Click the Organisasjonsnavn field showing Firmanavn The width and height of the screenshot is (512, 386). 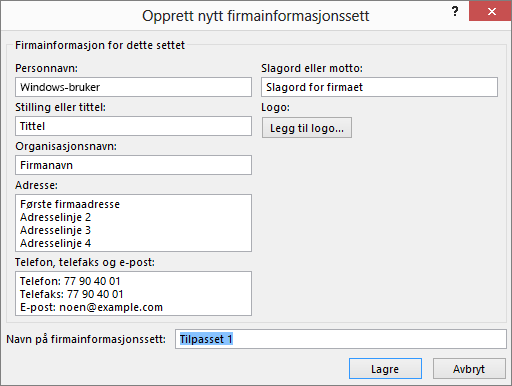pyautogui.click(x=133, y=165)
